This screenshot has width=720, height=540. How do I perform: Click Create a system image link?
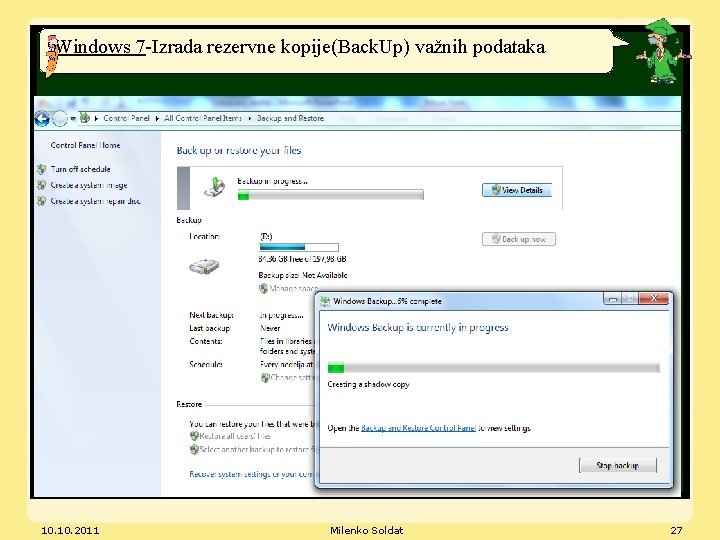coord(89,185)
